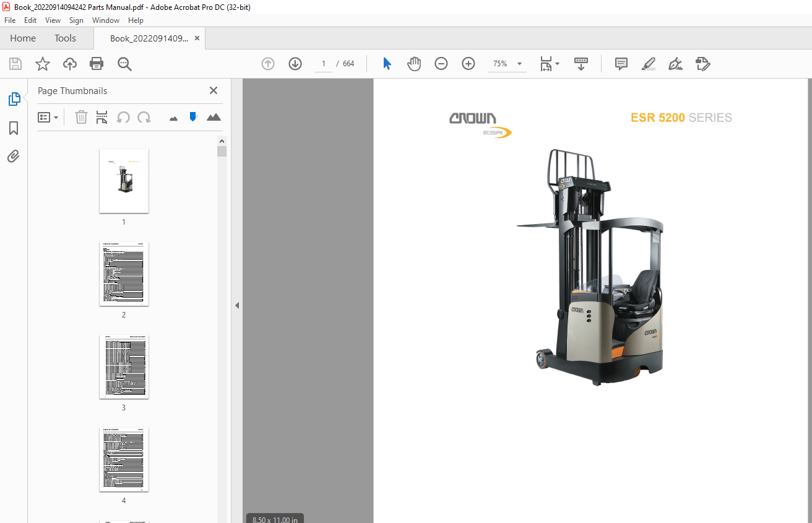Switch to the Tools tab

point(65,38)
